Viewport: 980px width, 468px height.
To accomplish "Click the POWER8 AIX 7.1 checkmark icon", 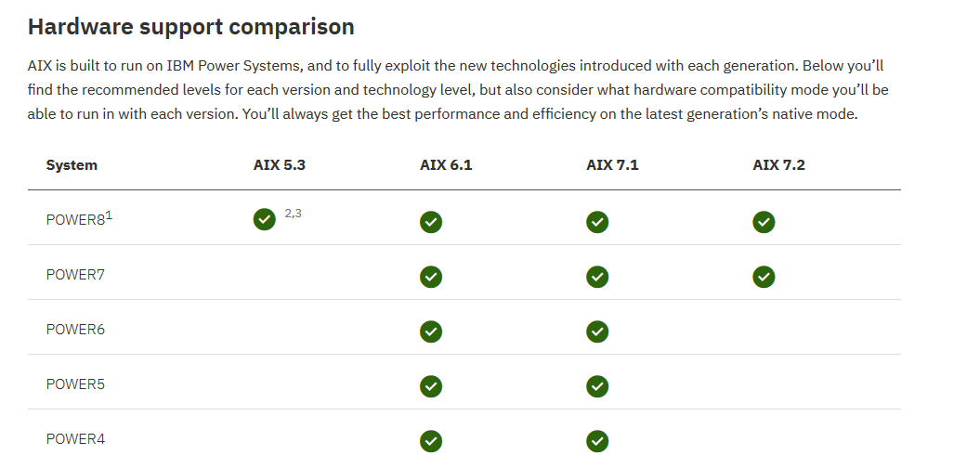I will (x=597, y=222).
